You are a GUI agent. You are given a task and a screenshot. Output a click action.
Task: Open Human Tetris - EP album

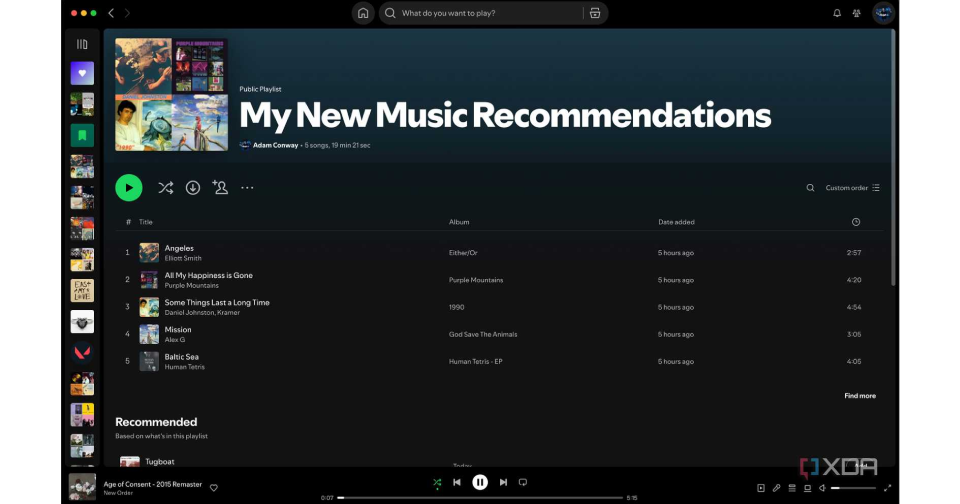476,361
